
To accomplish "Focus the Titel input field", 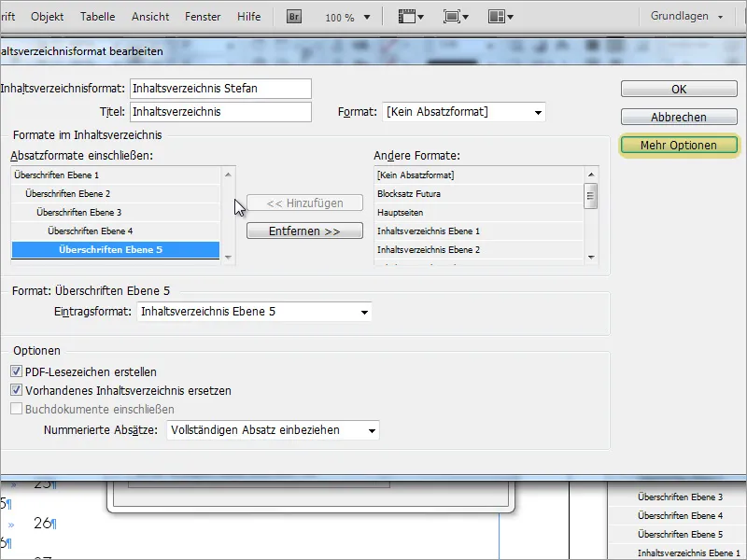I will pyautogui.click(x=220, y=112).
